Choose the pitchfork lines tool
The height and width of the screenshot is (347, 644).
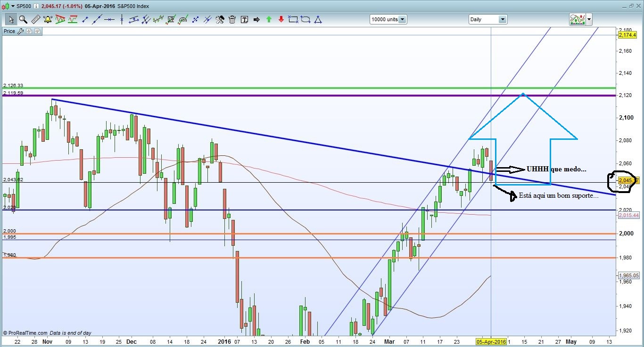tap(146, 19)
